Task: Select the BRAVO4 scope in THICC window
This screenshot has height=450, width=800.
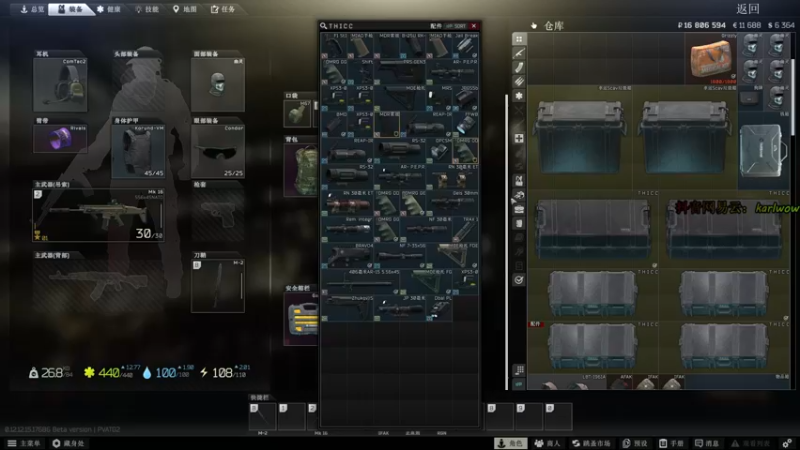Action: [x=347, y=256]
